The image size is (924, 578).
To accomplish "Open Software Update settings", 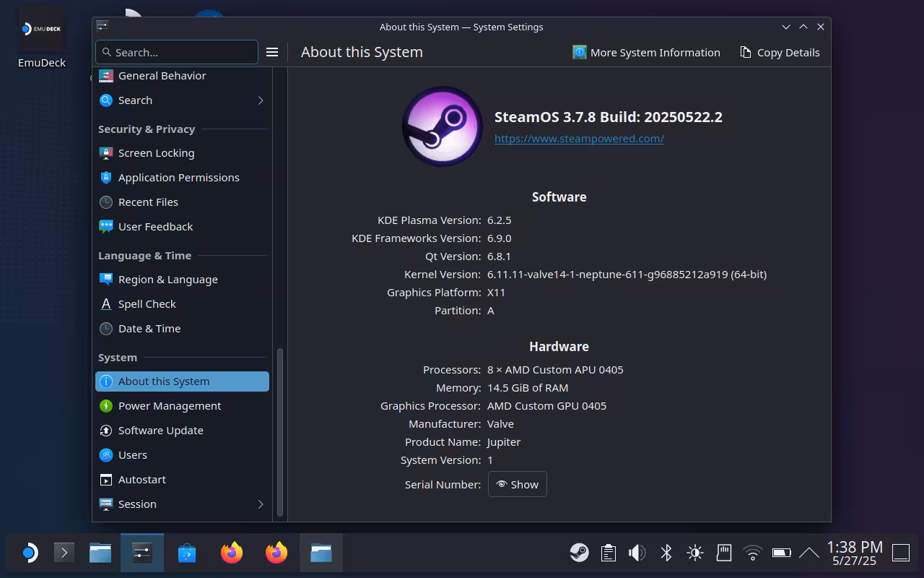I will pyautogui.click(x=182, y=431).
